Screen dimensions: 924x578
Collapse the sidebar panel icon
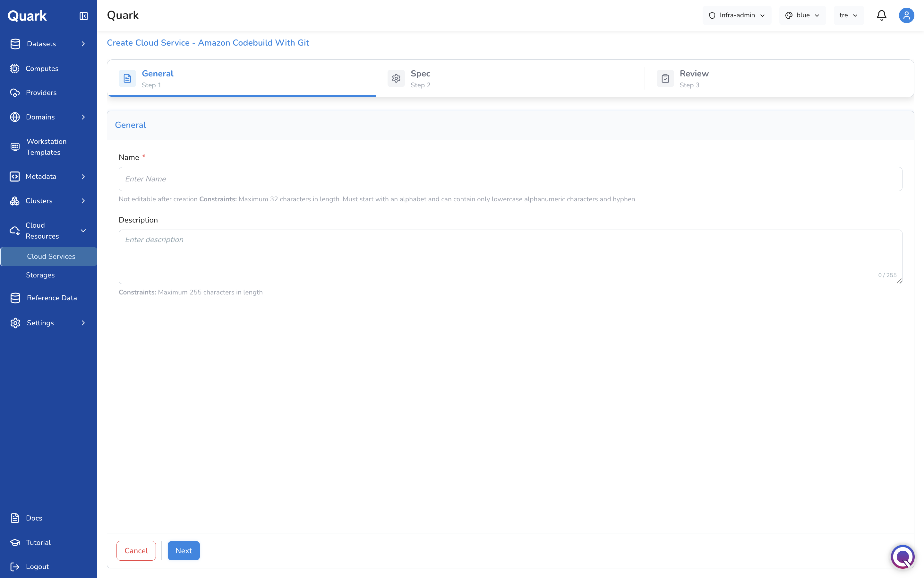(x=84, y=16)
